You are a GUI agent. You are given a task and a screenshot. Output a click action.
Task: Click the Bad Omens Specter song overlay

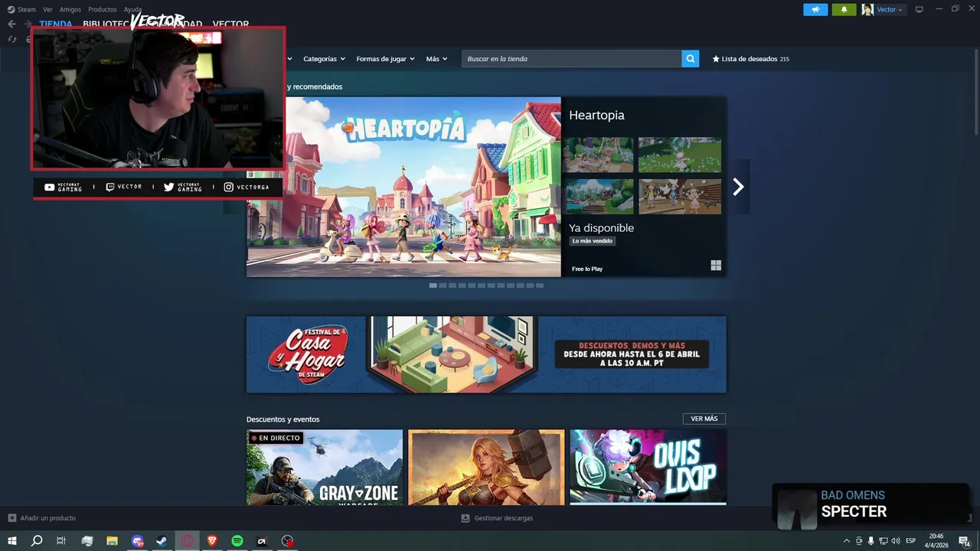coord(871,505)
